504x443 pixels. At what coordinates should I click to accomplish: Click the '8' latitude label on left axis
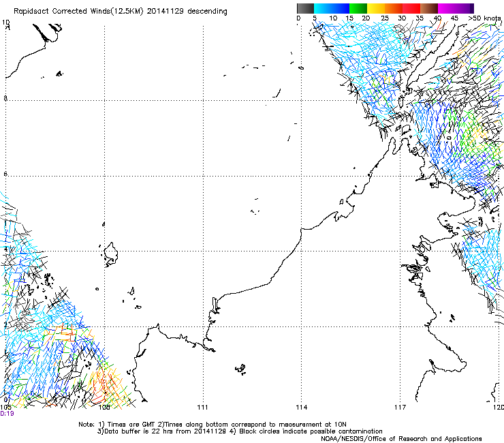point(5,98)
